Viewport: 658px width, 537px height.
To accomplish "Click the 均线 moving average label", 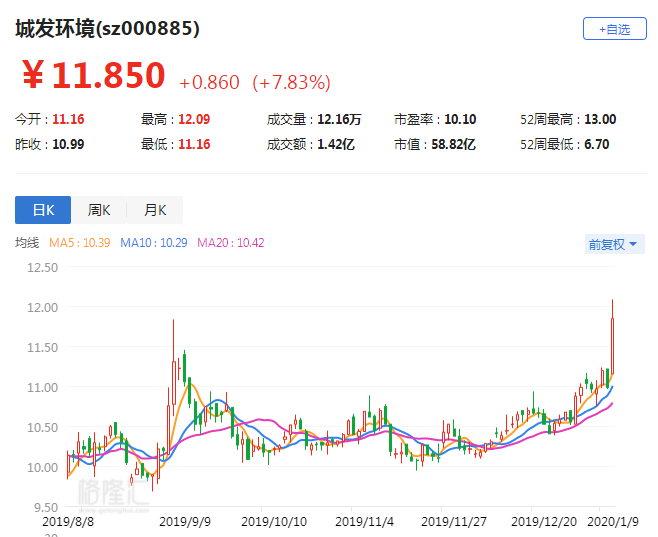I will (27, 243).
